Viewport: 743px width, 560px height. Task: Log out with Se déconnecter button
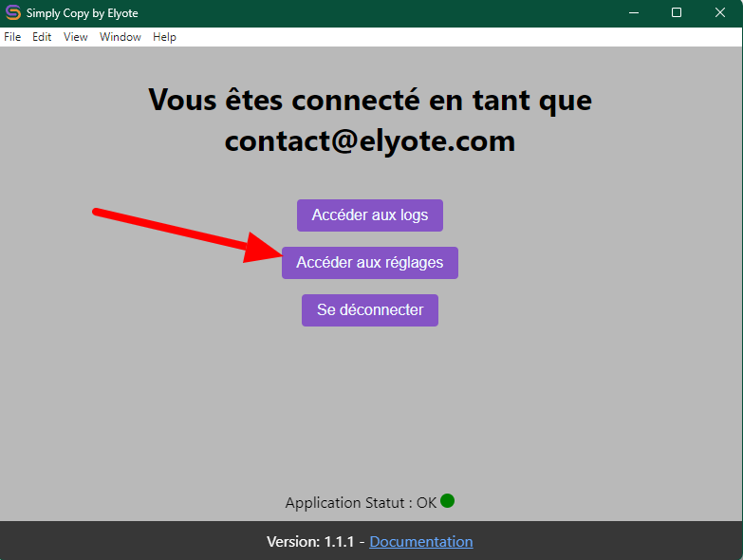point(370,309)
